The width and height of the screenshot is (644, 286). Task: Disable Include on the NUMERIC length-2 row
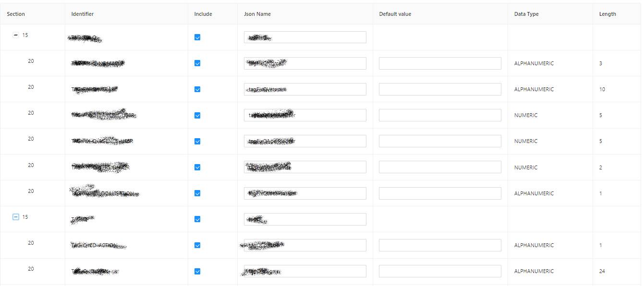pyautogui.click(x=197, y=167)
